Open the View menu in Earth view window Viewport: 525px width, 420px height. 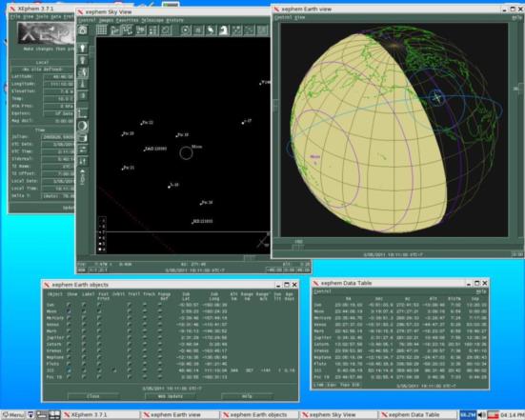coord(300,17)
